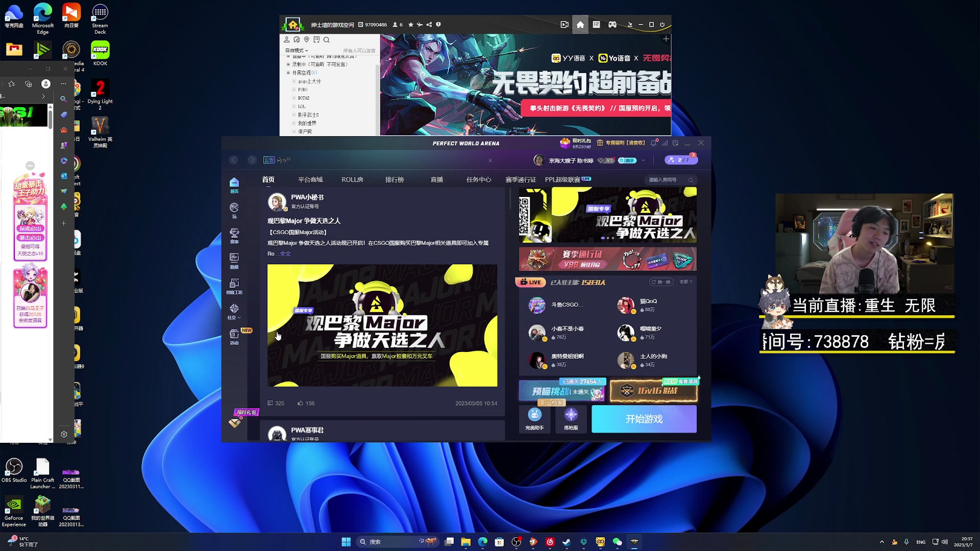This screenshot has height=551, width=980.
Task: Open the 奥特曼姐姐啊 streamer entry
Action: click(x=557, y=360)
